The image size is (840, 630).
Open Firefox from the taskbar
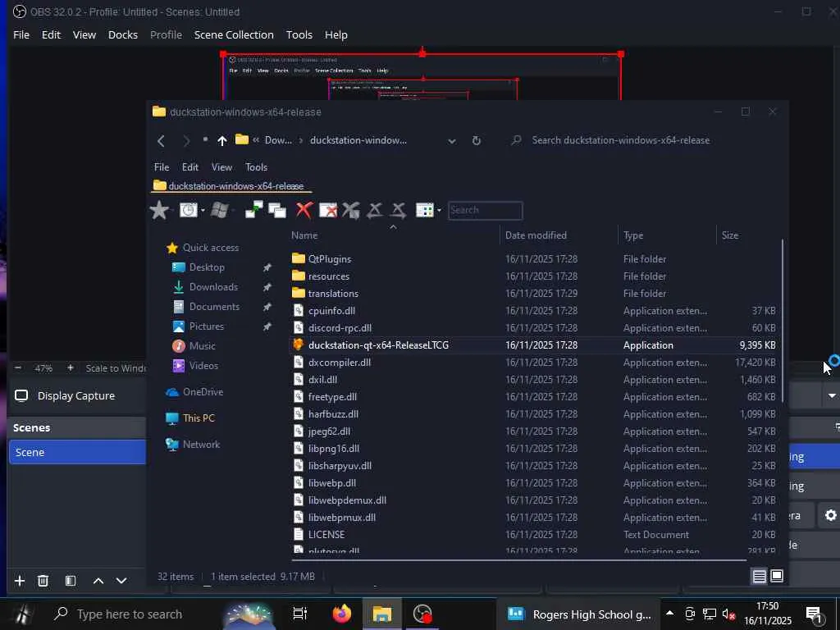point(341,614)
